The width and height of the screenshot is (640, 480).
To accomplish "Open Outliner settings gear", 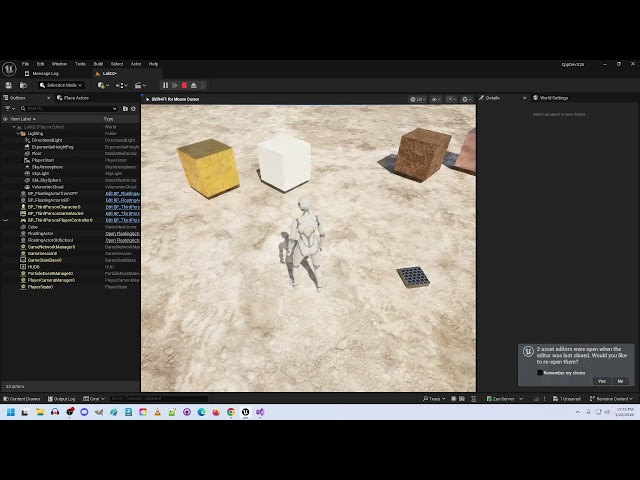I will pos(133,109).
